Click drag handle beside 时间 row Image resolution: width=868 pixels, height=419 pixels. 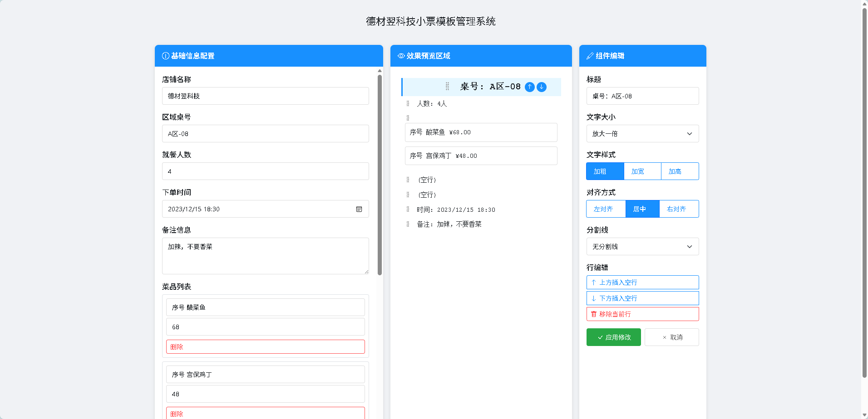pos(408,209)
